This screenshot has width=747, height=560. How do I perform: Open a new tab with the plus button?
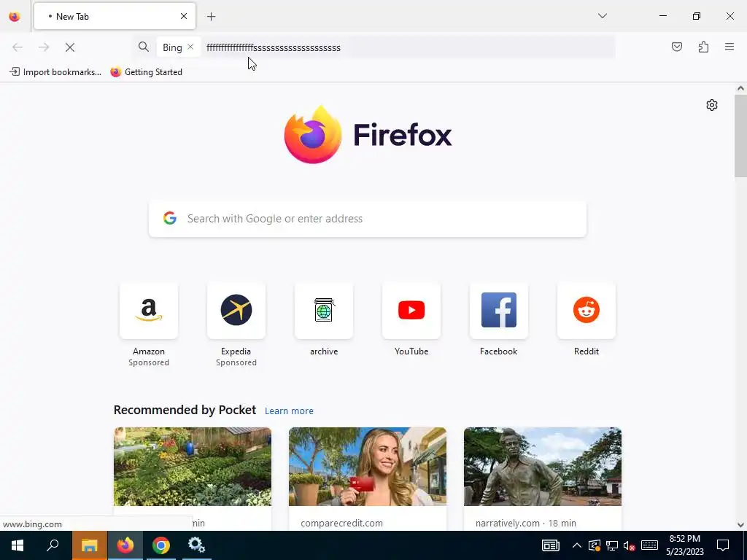[x=212, y=17]
